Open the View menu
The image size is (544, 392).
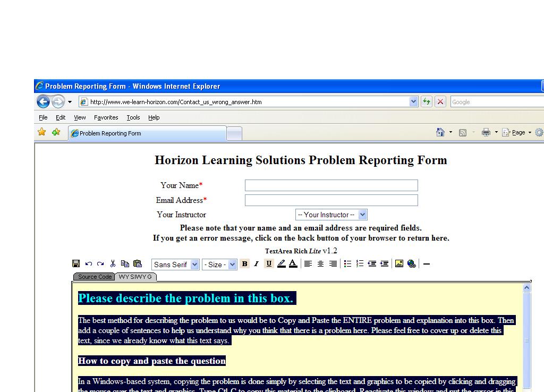pyautogui.click(x=80, y=117)
